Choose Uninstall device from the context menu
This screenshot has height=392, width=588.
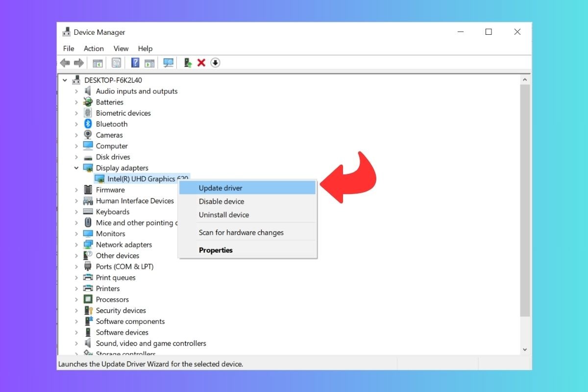click(247, 215)
